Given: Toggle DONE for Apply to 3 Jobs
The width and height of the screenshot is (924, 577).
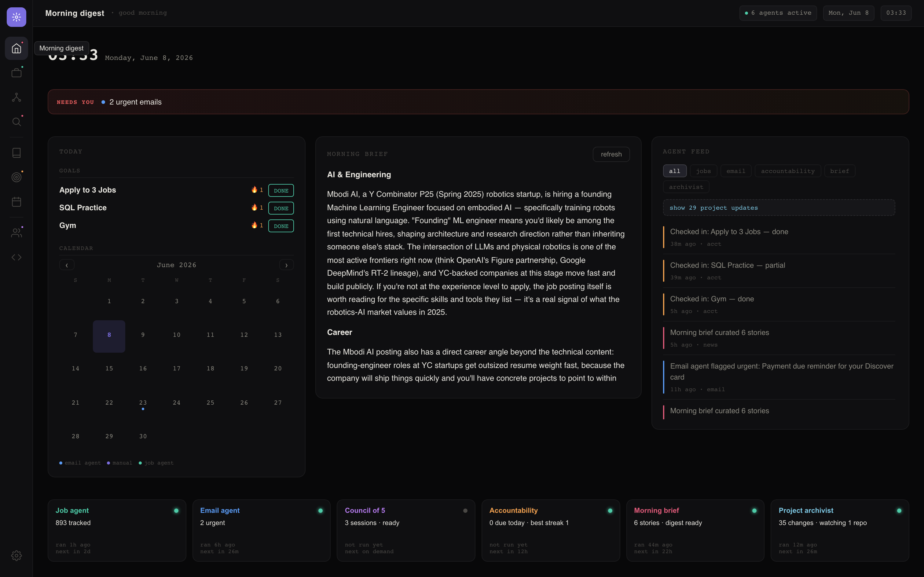Looking at the screenshot, I should pos(281,190).
